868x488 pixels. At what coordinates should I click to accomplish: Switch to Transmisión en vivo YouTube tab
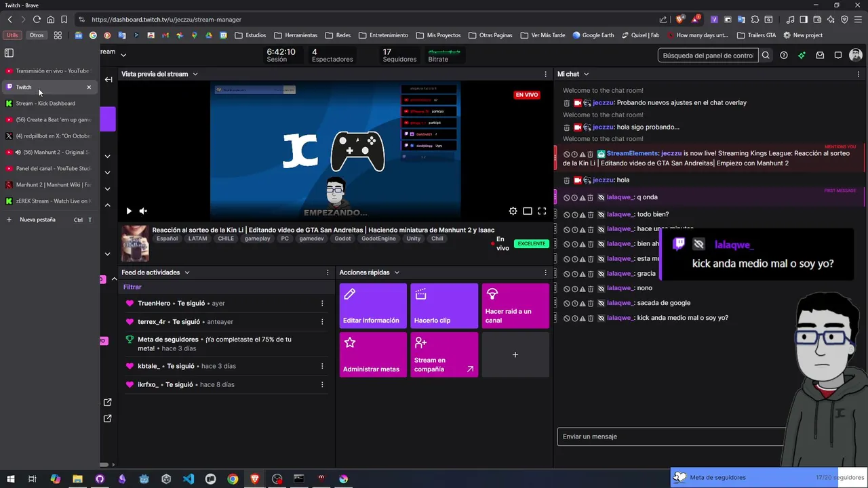[49, 70]
